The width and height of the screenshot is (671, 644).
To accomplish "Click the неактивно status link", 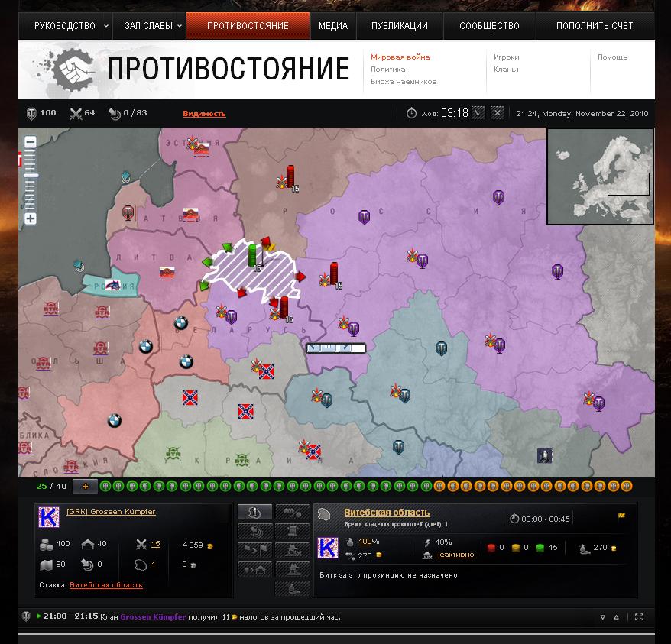I will pyautogui.click(x=455, y=555).
